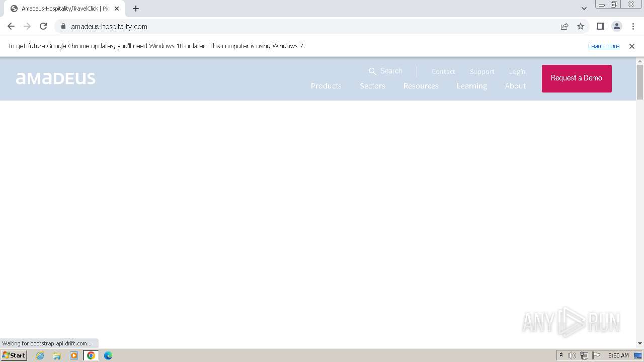The width and height of the screenshot is (644, 362).
Task: Click the Show desktop tray icon
Action: (x=638, y=355)
